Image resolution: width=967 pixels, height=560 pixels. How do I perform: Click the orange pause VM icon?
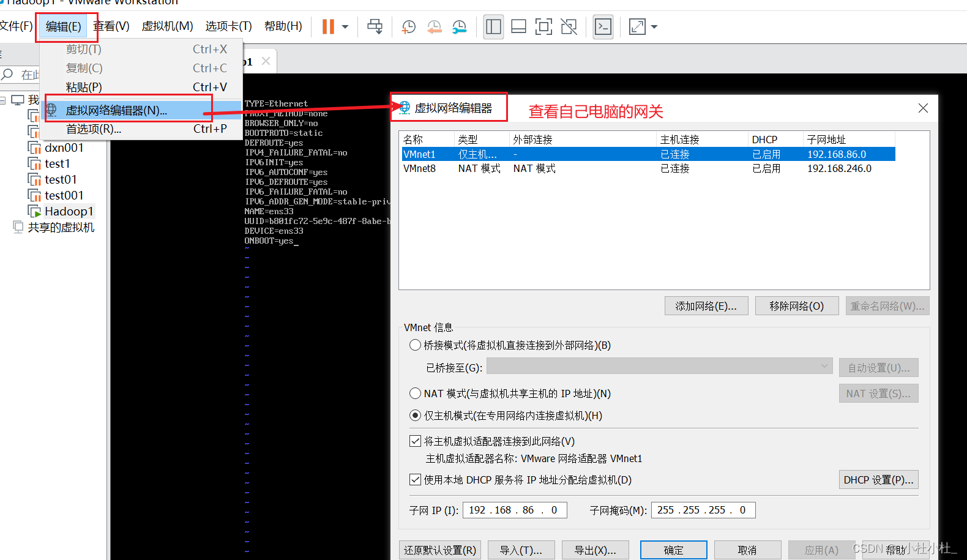coord(328,26)
